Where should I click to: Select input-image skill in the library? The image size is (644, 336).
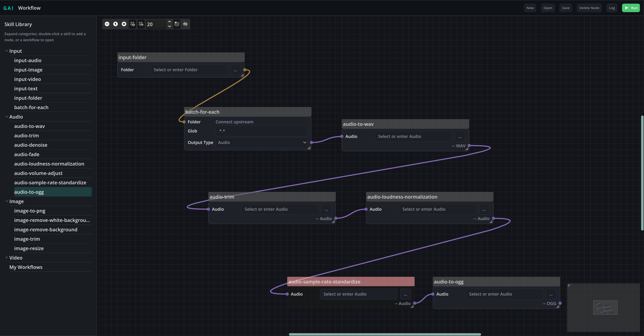(x=53, y=70)
